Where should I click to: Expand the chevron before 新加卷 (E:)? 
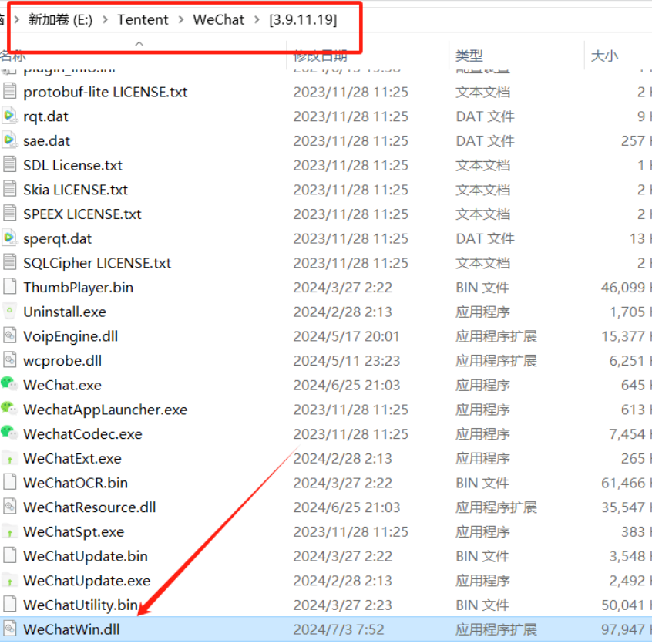tap(17, 19)
